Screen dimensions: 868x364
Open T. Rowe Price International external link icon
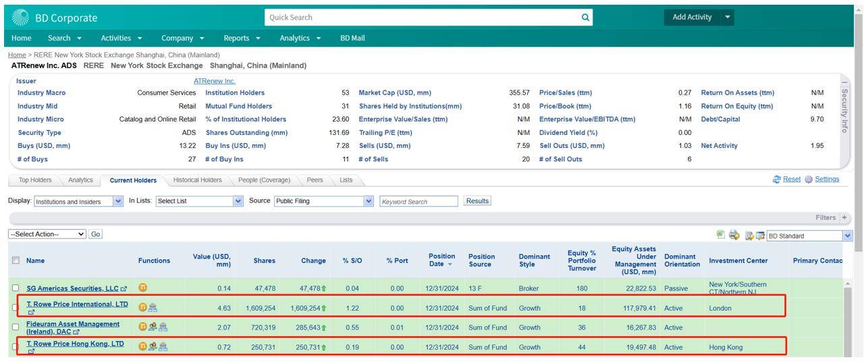click(30, 313)
